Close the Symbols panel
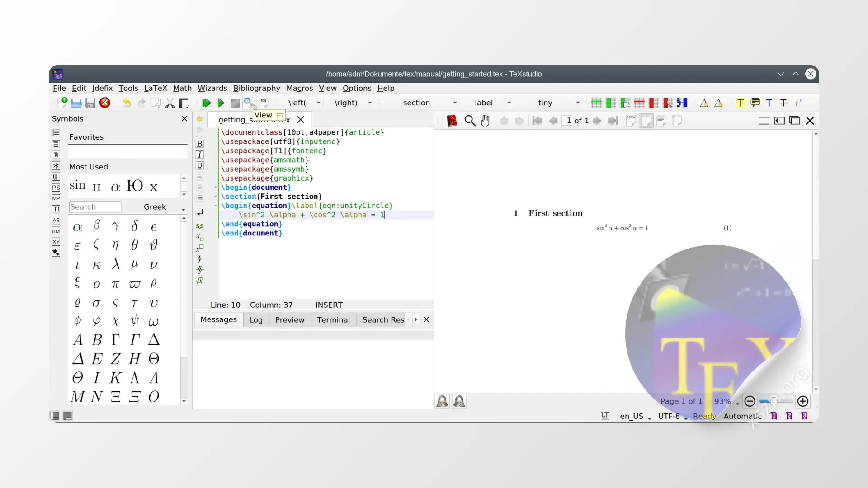Screen dimensions: 868x488 click(x=184, y=118)
